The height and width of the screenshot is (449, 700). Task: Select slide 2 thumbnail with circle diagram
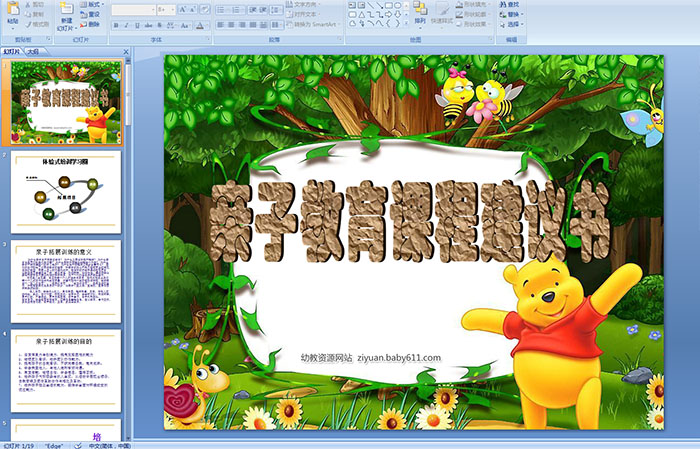point(66,192)
